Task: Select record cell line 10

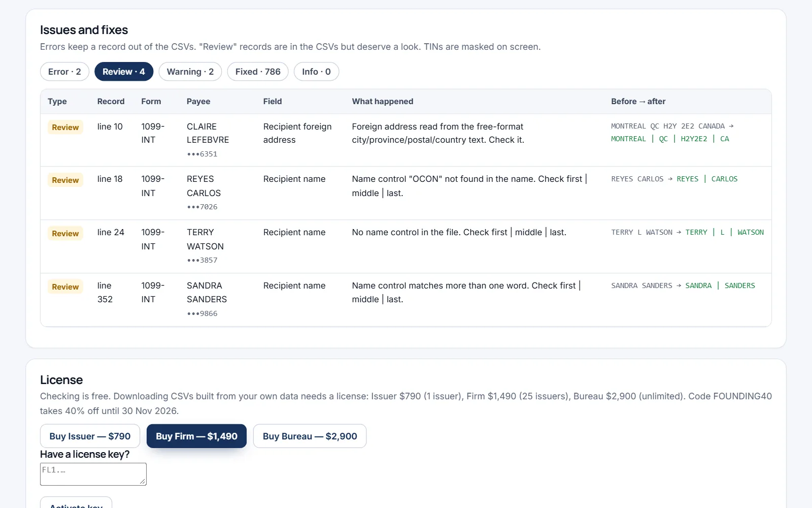Action: [110, 126]
